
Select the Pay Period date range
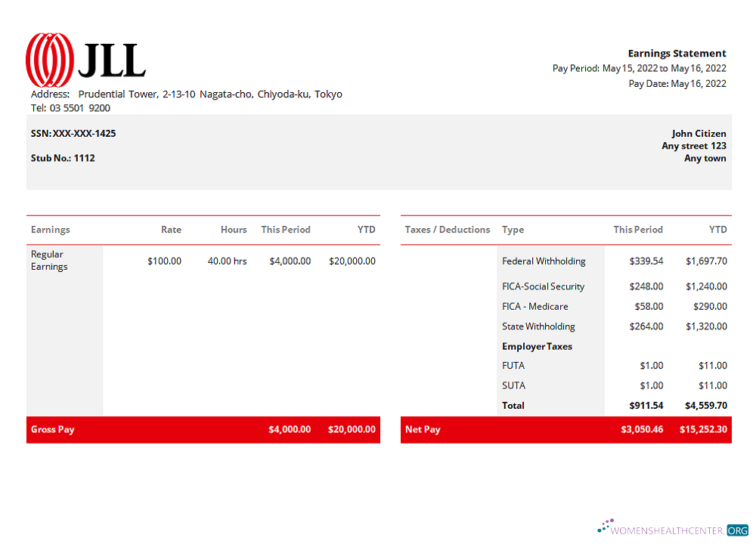639,68
